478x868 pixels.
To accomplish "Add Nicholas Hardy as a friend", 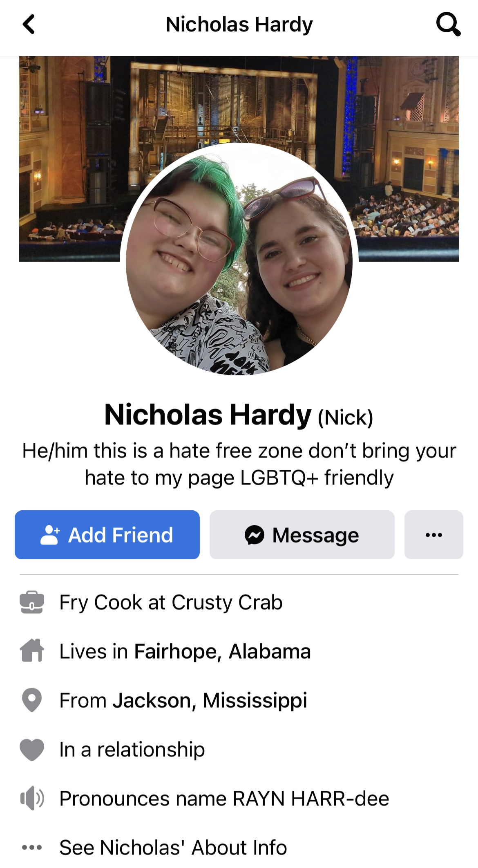I will click(x=107, y=535).
